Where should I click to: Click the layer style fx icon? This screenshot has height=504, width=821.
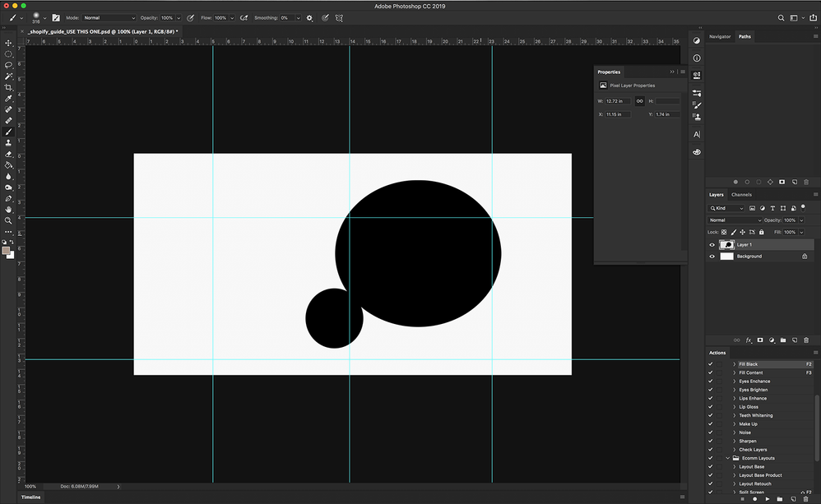point(749,340)
